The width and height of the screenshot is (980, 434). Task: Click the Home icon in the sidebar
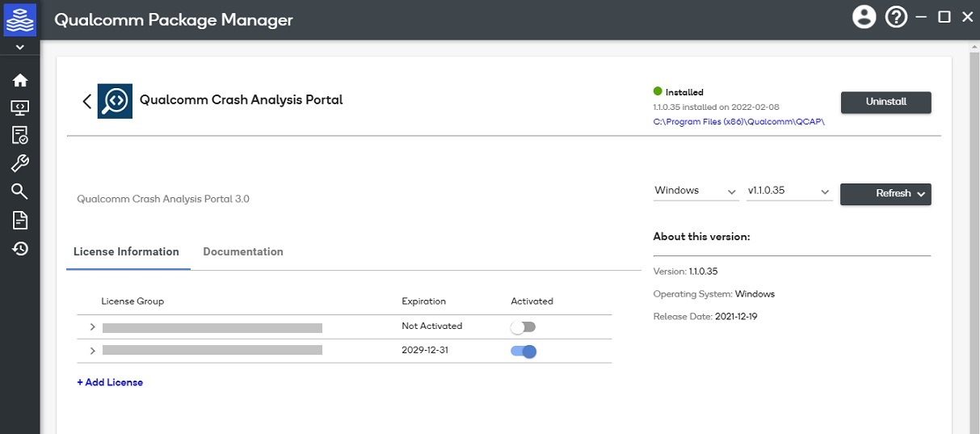(x=19, y=80)
